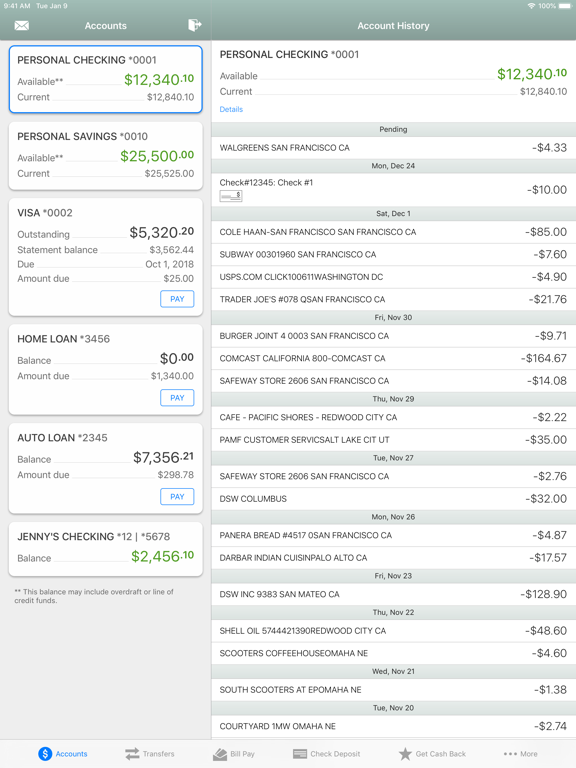Open the COMCAST CALIFORNIA 800-COMCAST transaction
Screen dimensions: 576x768
coord(394,359)
